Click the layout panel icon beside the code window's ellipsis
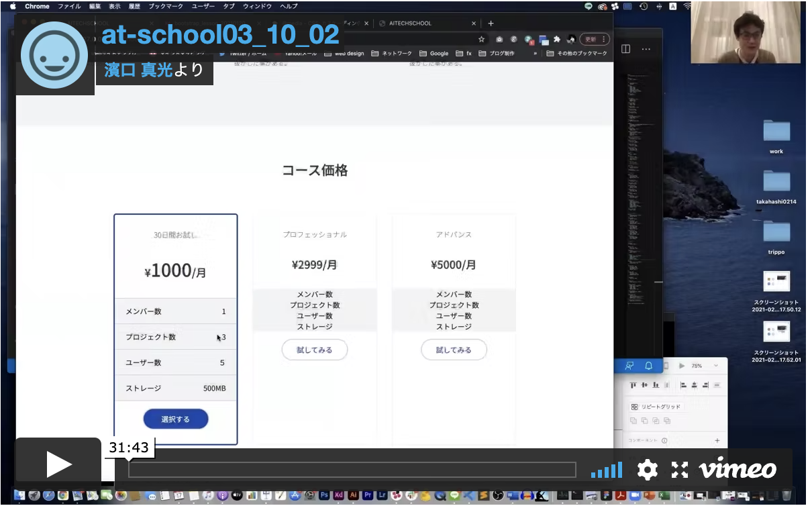Screen dimensions: 812x506 tap(625, 49)
